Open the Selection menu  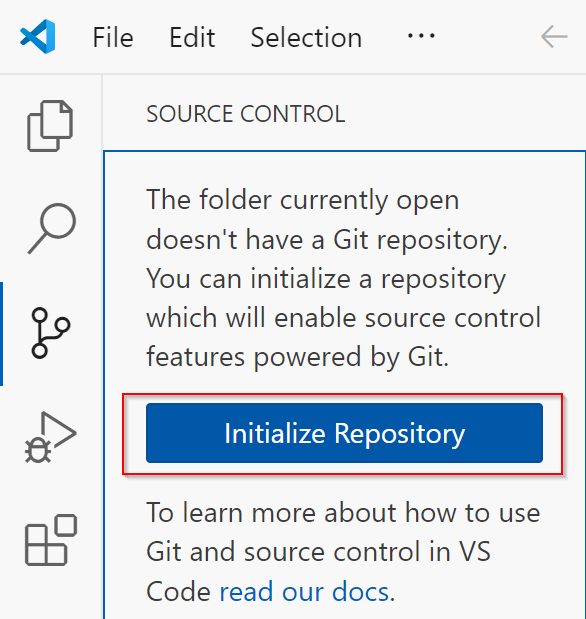click(x=306, y=38)
